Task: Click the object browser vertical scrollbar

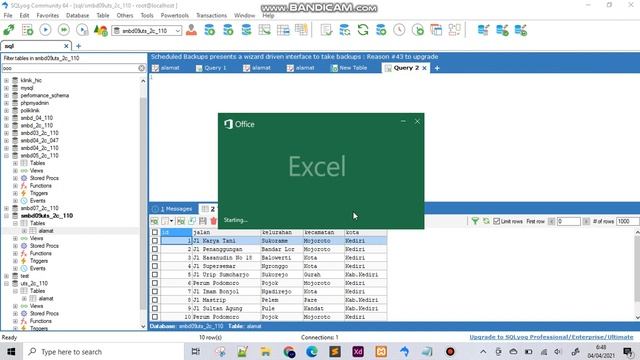Action: coord(143,204)
